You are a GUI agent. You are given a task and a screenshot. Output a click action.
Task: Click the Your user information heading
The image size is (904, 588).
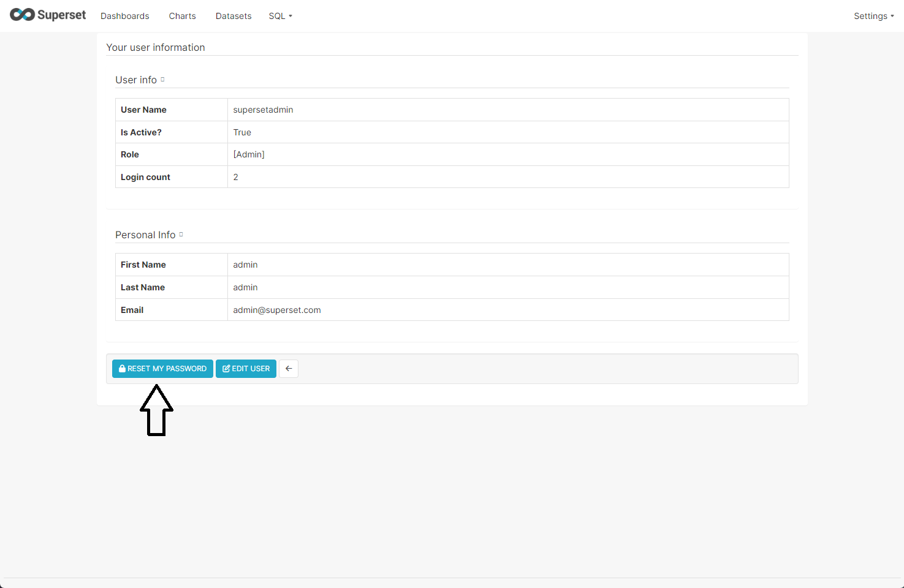156,47
